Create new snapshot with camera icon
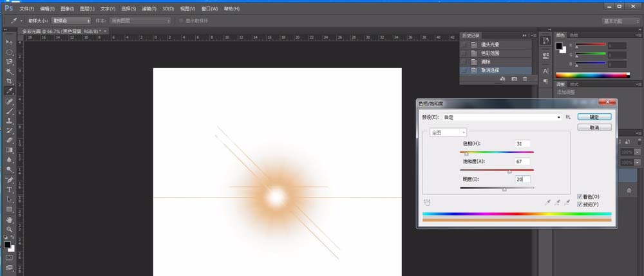Image resolution: width=644 pixels, height=276 pixels. click(514, 78)
